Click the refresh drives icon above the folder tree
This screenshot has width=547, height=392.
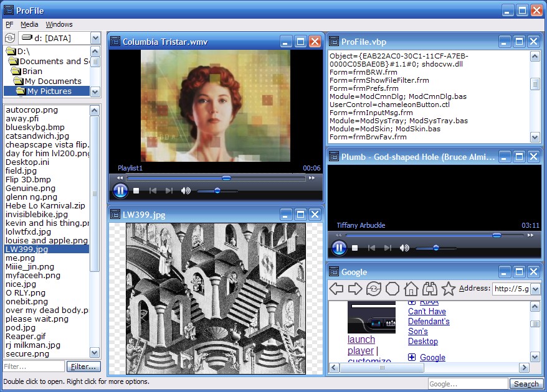[10, 37]
